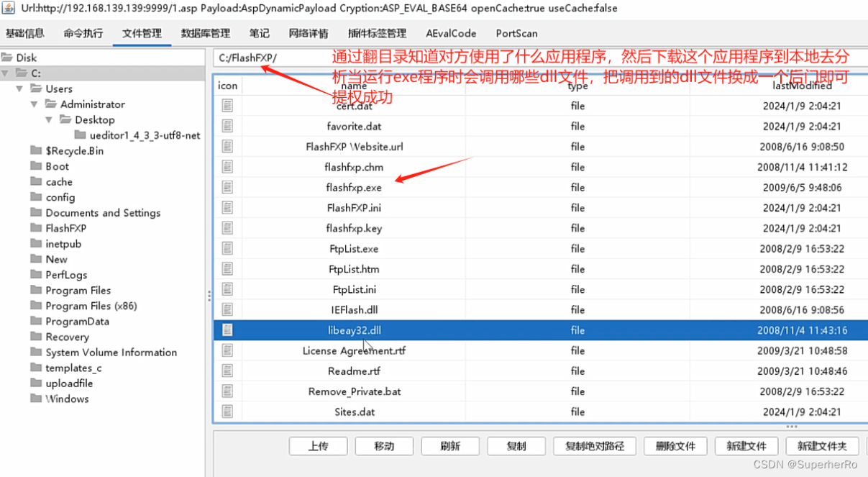Click the 复制绝对路径 button
Viewport: 868px width, 477px height.
point(595,446)
